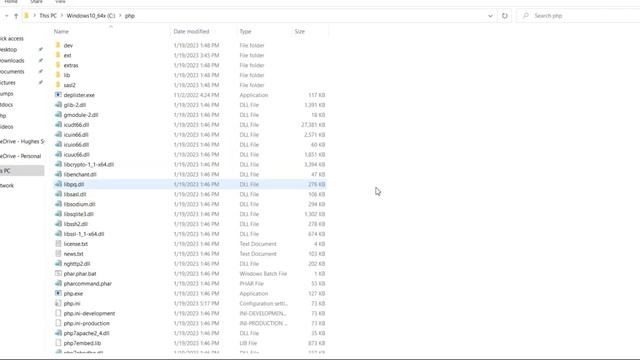
Task: Select the libsasl.dll file icon
Action: coord(58,194)
